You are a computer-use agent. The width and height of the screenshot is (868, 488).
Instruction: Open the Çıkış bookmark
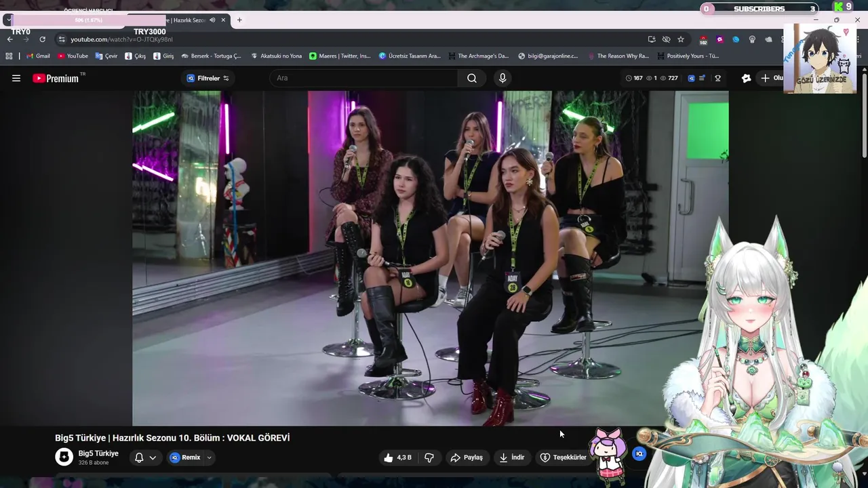[x=135, y=56]
